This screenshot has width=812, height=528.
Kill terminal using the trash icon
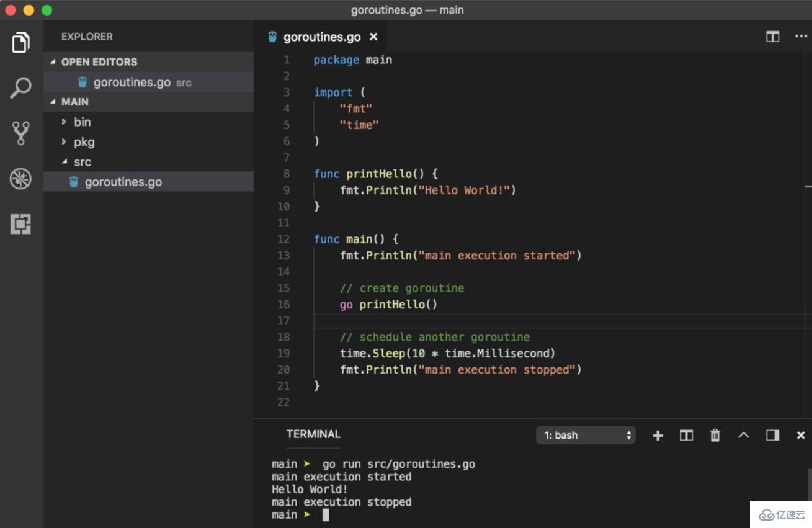pos(715,436)
